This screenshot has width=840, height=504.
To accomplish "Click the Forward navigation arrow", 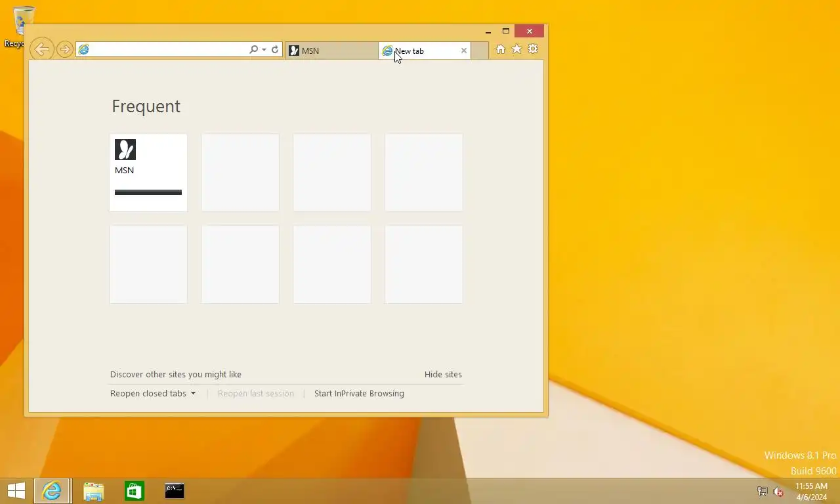I will (x=64, y=49).
